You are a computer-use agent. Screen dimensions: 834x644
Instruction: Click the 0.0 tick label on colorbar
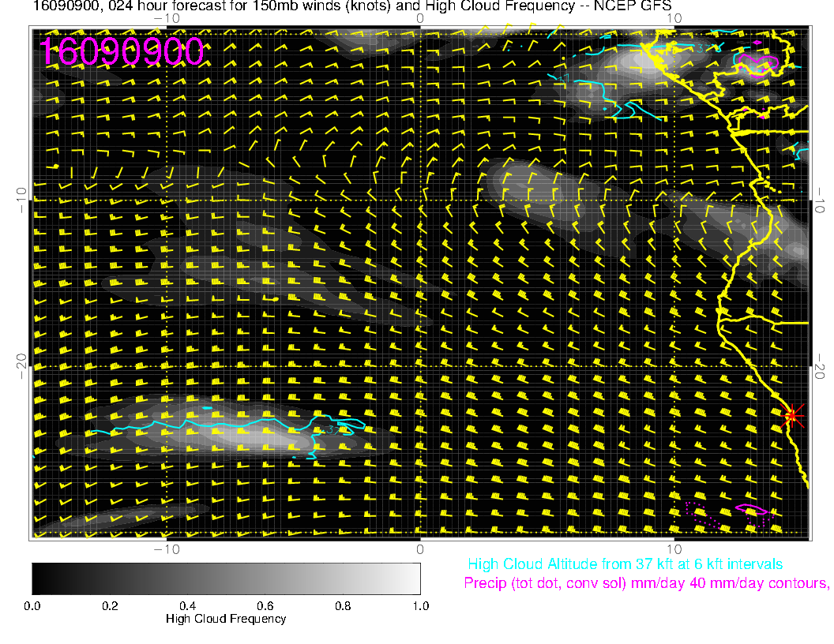pyautogui.click(x=32, y=606)
